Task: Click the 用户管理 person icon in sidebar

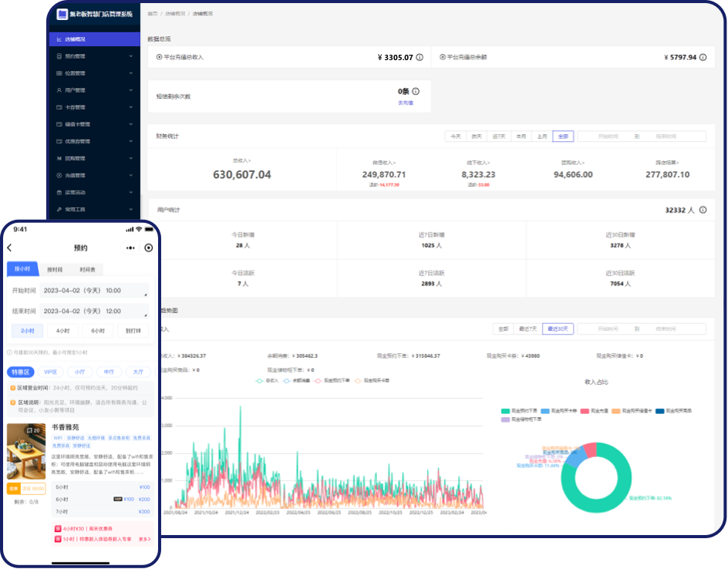Action: [59, 90]
